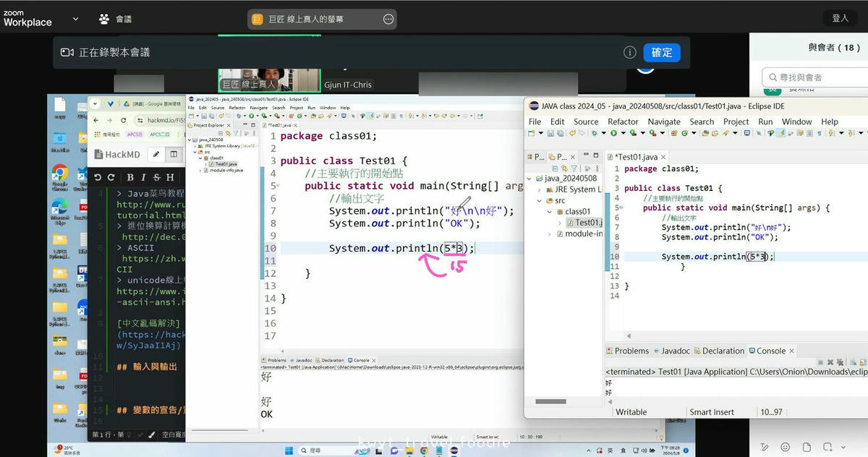Expand JRE System Library in front Eclipse tree
Viewport: 868px width, 457px height.
(x=540, y=189)
